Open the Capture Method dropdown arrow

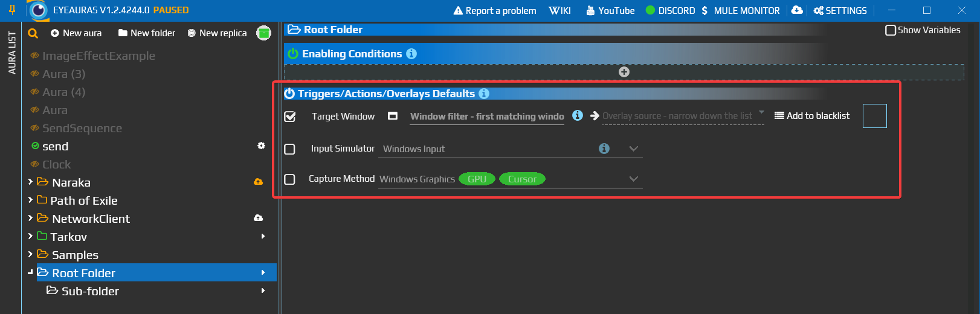pos(633,179)
